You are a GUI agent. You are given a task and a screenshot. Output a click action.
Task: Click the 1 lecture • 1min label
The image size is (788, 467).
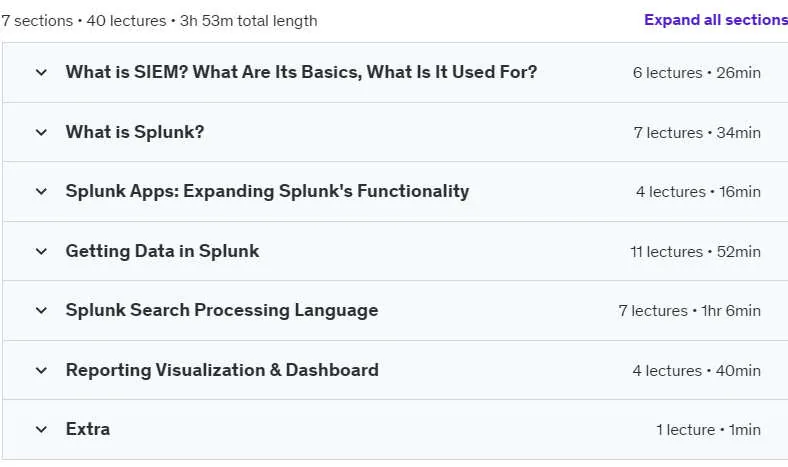708,430
